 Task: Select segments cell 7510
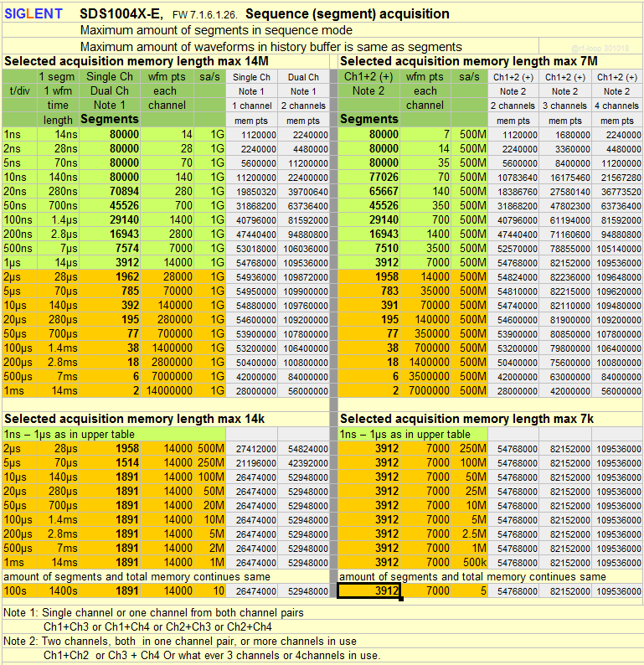[368, 248]
